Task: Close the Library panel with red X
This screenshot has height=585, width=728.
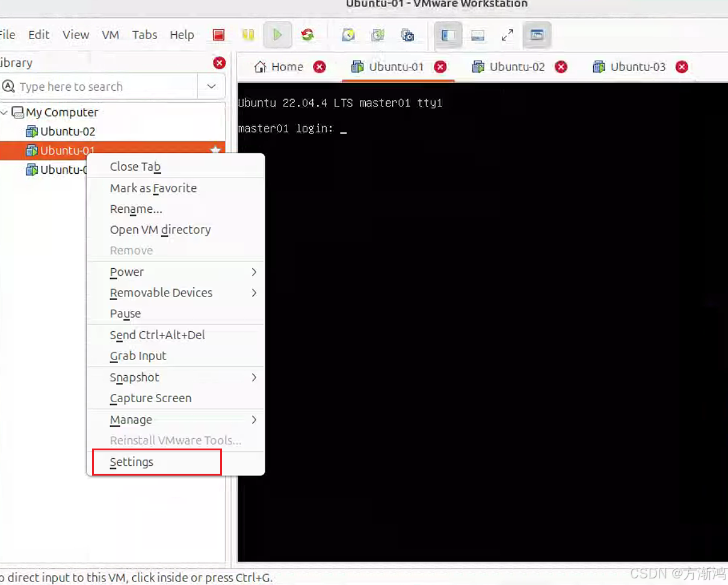Action: [220, 63]
